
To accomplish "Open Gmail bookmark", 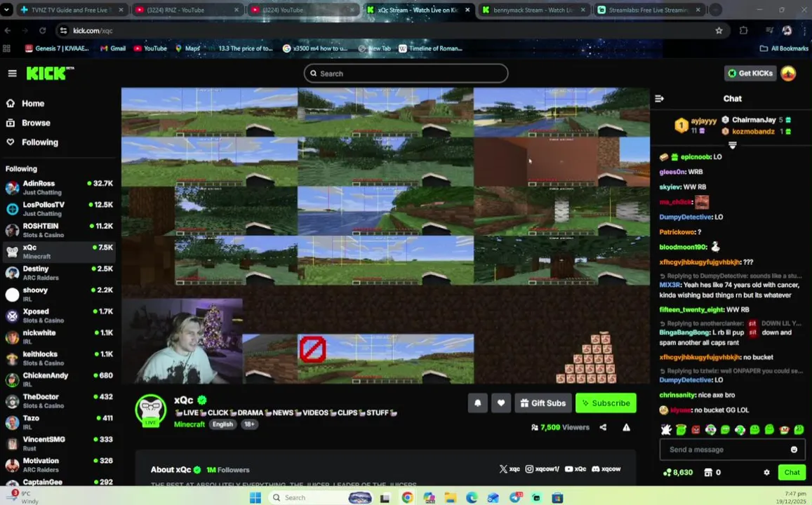I will [x=113, y=48].
